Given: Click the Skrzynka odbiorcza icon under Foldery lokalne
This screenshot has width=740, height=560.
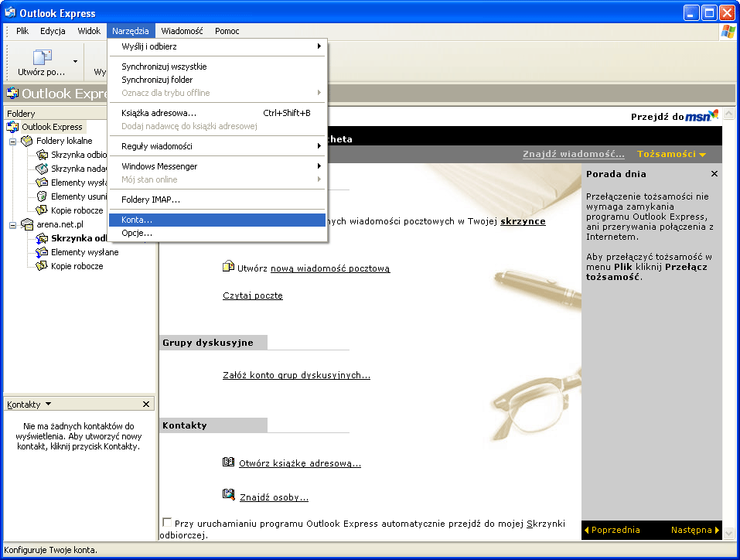Looking at the screenshot, I should (42, 155).
